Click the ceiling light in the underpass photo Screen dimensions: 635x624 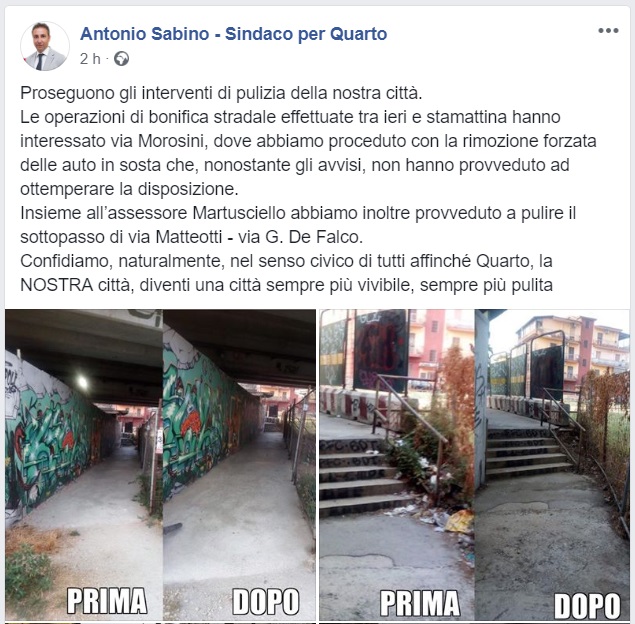pos(83,382)
